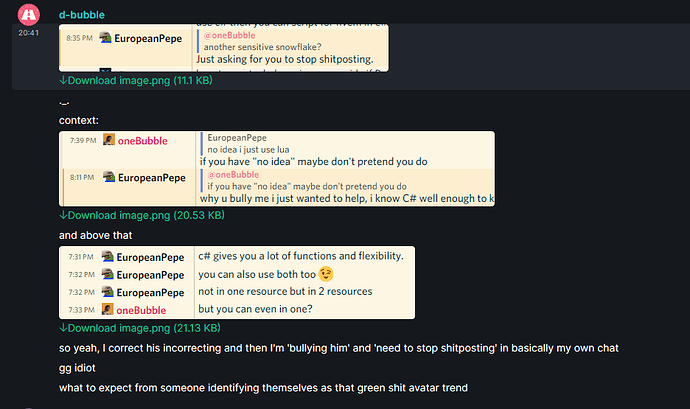Download image.png of 21.13 KB
The width and height of the screenshot is (690, 409).
pos(140,328)
